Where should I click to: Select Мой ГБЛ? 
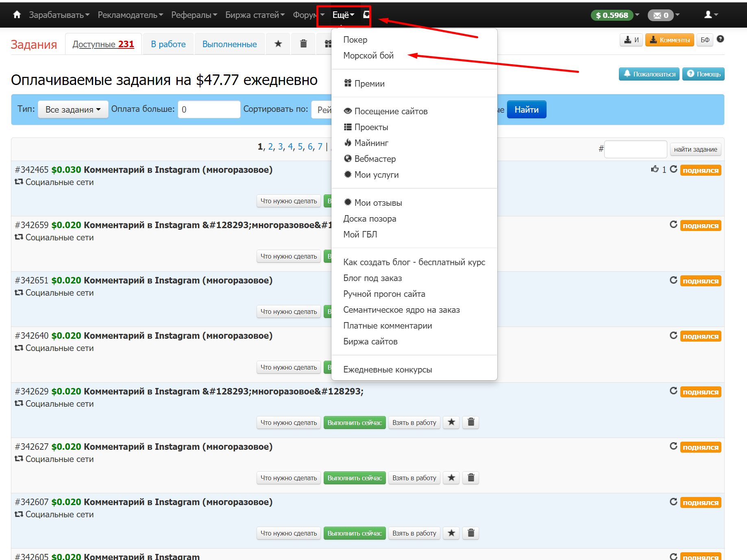(x=360, y=235)
